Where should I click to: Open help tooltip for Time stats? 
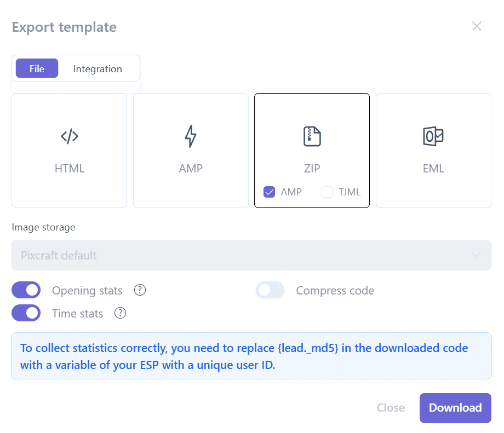[x=120, y=313]
